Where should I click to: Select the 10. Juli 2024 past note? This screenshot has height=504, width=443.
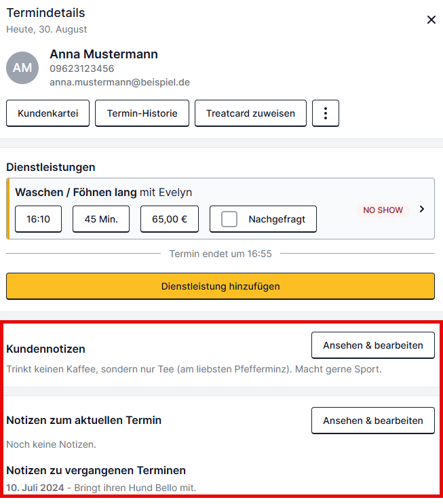101,488
